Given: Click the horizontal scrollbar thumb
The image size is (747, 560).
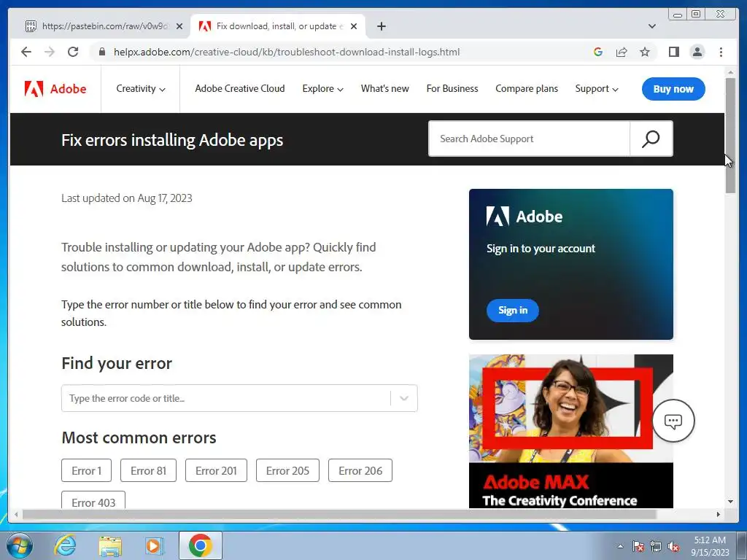Looking at the screenshot, I should (339, 514).
